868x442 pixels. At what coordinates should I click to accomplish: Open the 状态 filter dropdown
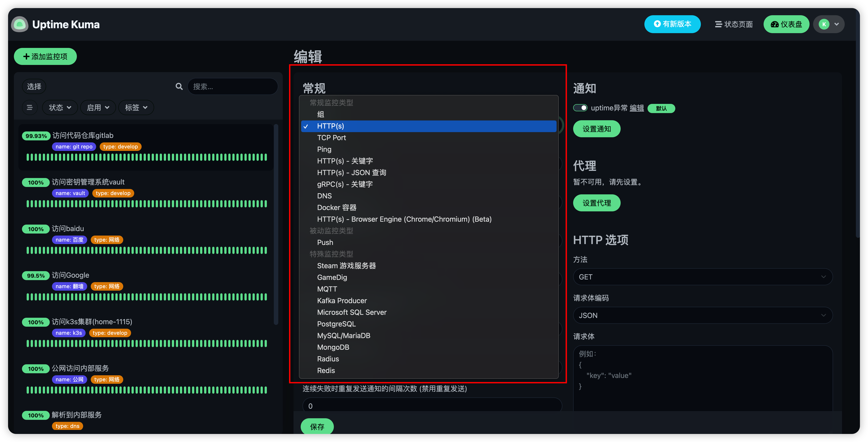pyautogui.click(x=60, y=107)
